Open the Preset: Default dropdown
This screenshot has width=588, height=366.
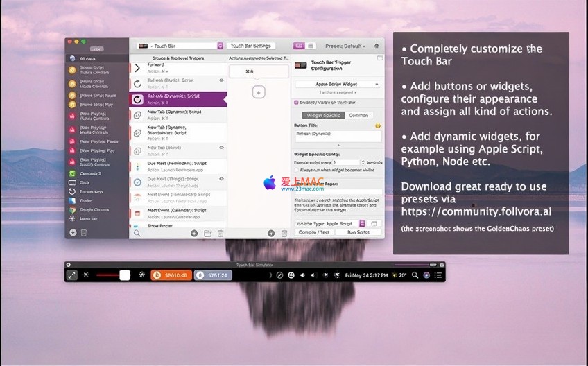tap(345, 46)
